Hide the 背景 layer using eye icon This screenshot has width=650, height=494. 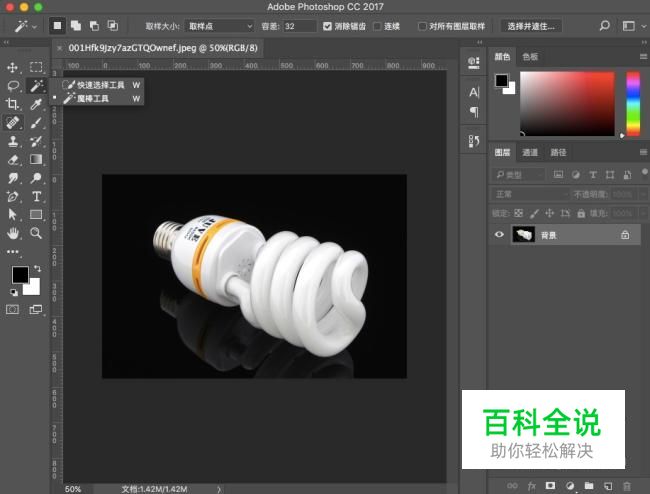(500, 235)
